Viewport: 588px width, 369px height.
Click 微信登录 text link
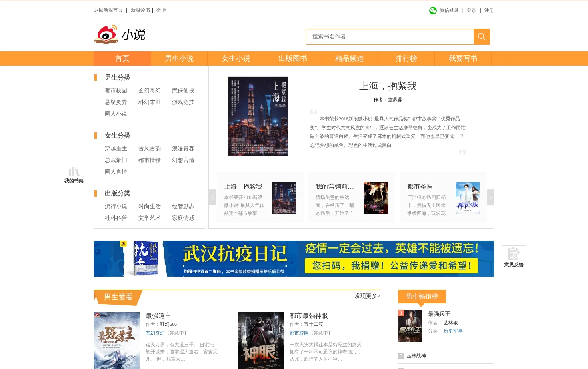click(449, 10)
